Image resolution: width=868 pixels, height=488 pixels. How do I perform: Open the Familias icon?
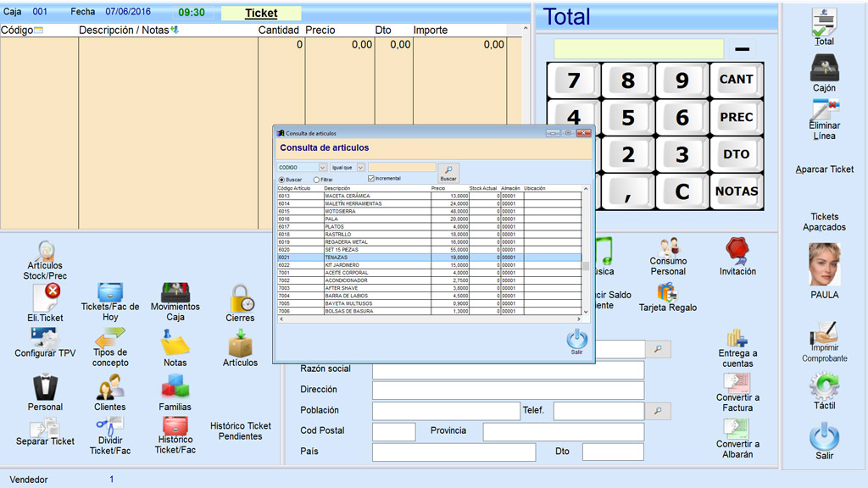click(x=175, y=387)
